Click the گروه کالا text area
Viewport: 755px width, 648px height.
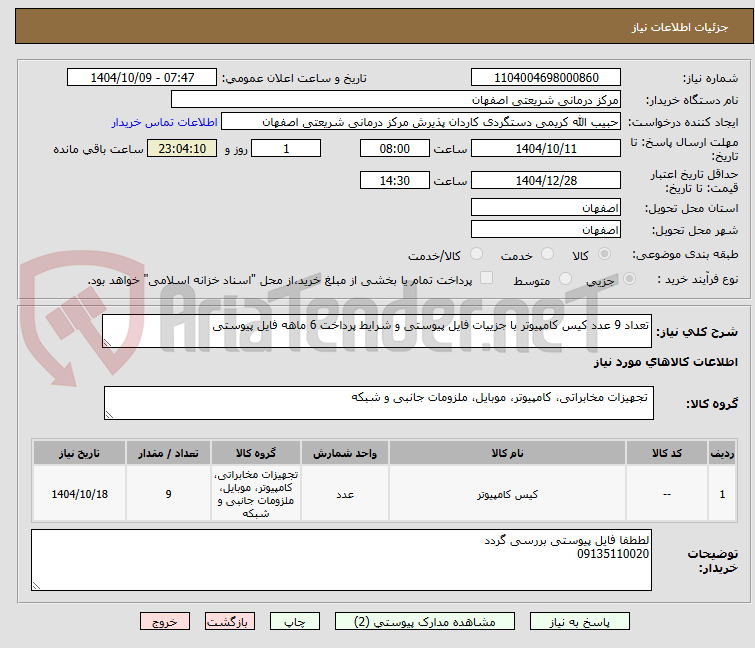click(379, 403)
